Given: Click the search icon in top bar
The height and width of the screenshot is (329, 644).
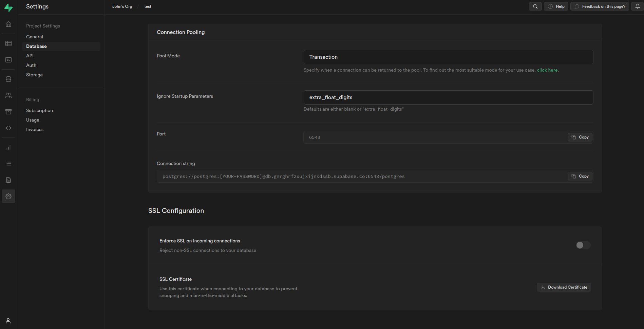Looking at the screenshot, I should point(535,6).
